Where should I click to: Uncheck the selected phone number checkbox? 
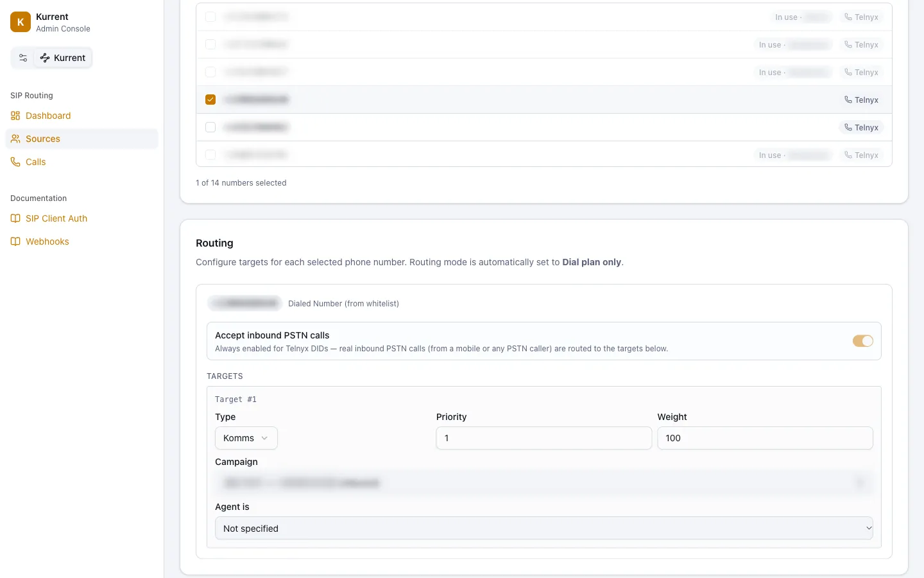point(210,100)
